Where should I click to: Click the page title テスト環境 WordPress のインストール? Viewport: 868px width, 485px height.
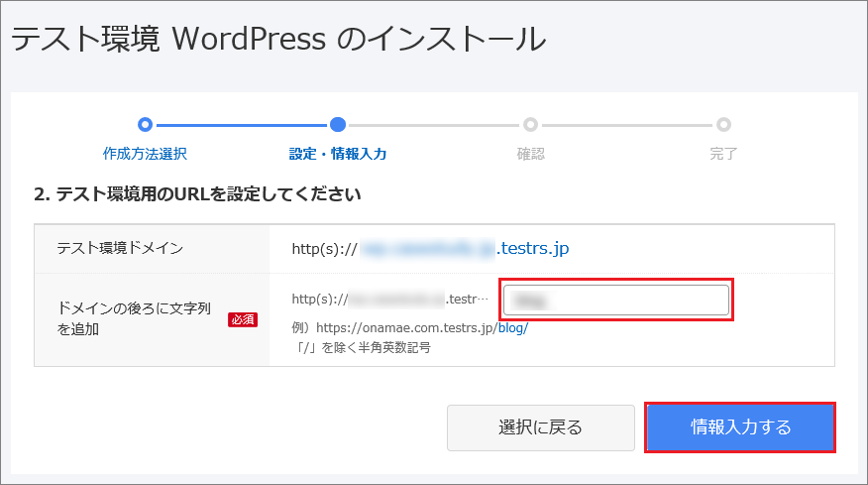tap(278, 39)
